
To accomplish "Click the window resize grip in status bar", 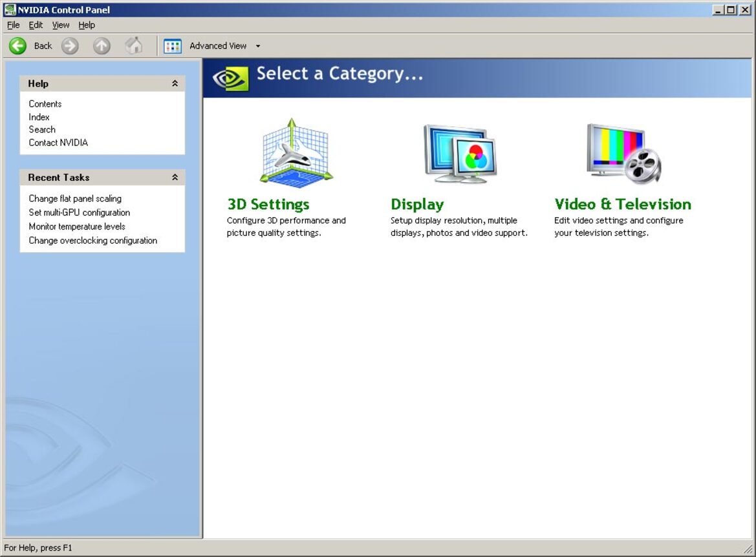I will [748, 549].
